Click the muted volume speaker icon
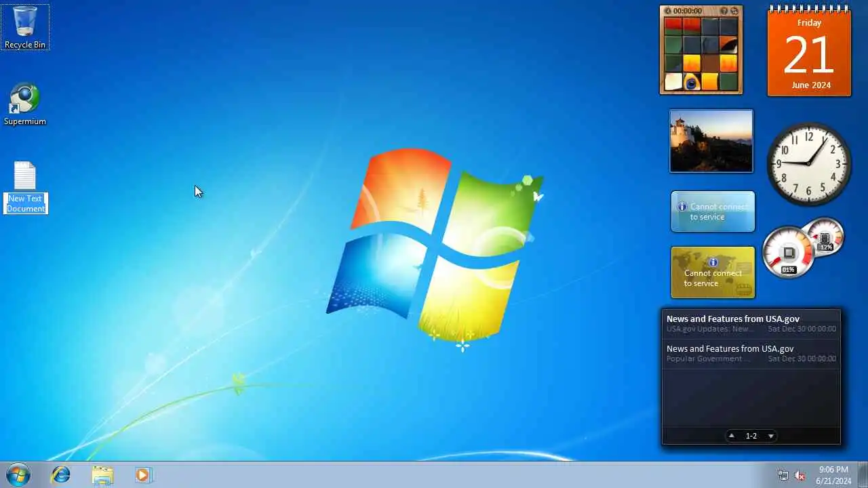The height and width of the screenshot is (488, 868). (x=800, y=475)
